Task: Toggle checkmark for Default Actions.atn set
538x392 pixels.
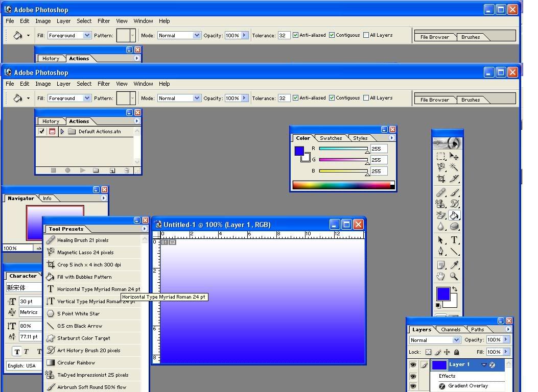Action: [41, 131]
